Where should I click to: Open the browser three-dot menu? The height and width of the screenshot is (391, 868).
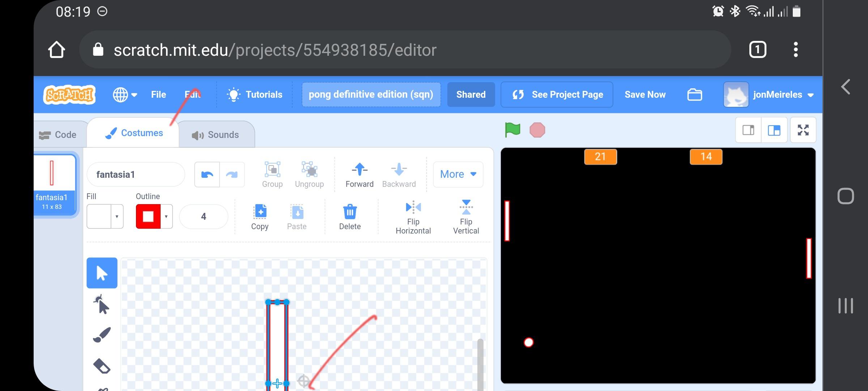click(796, 50)
